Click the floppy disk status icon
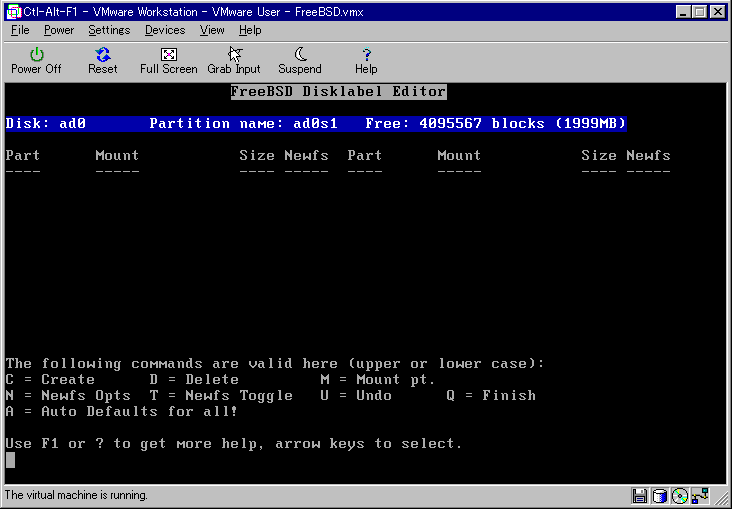Viewport: 732px width, 509px height. (x=640, y=496)
